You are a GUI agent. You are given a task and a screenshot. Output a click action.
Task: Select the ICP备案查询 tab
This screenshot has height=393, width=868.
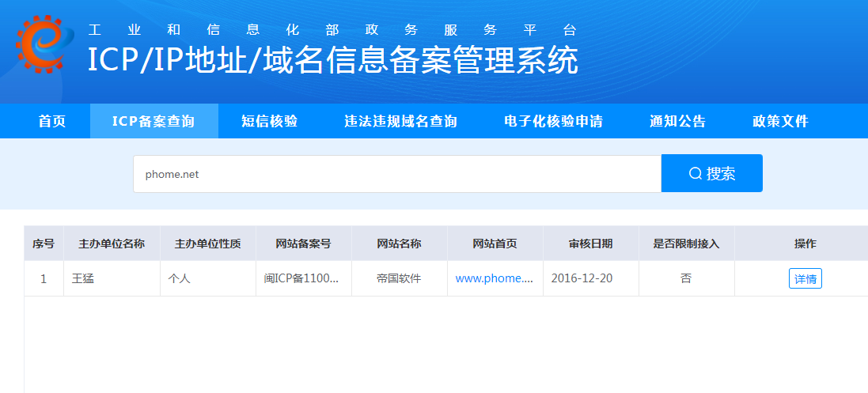[x=154, y=121]
